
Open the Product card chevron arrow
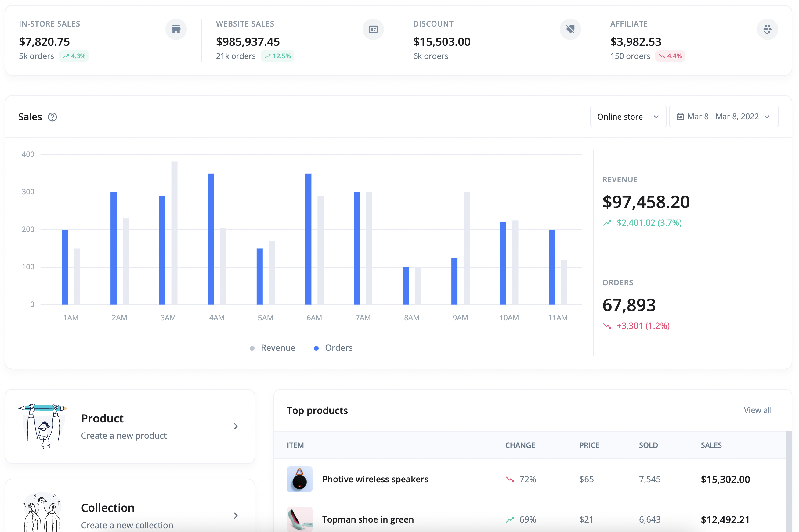point(236,426)
